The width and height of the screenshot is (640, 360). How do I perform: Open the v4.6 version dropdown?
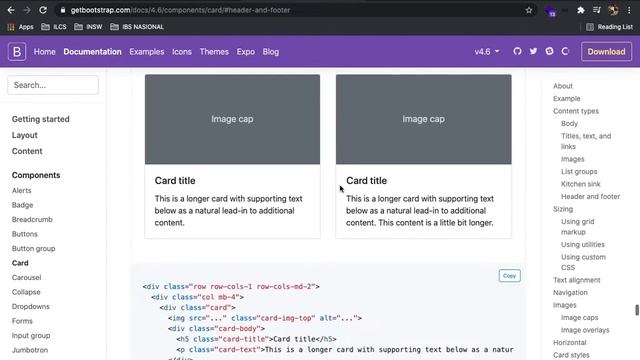click(x=487, y=52)
